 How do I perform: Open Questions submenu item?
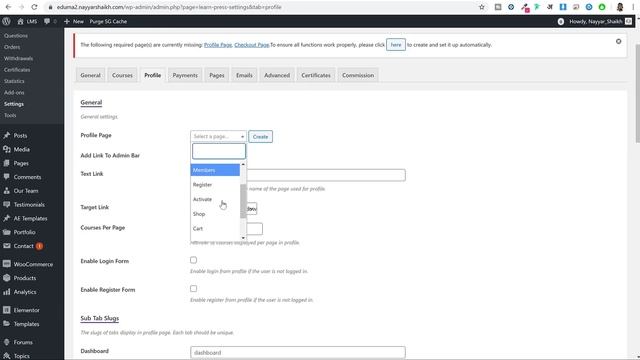click(16, 36)
